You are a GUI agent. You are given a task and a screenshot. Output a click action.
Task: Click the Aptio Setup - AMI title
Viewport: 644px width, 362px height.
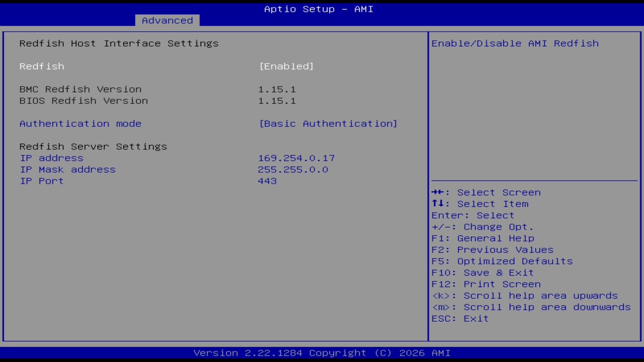click(318, 9)
